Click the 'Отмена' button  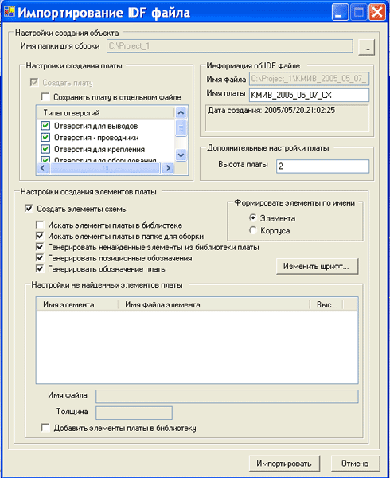[x=355, y=464]
